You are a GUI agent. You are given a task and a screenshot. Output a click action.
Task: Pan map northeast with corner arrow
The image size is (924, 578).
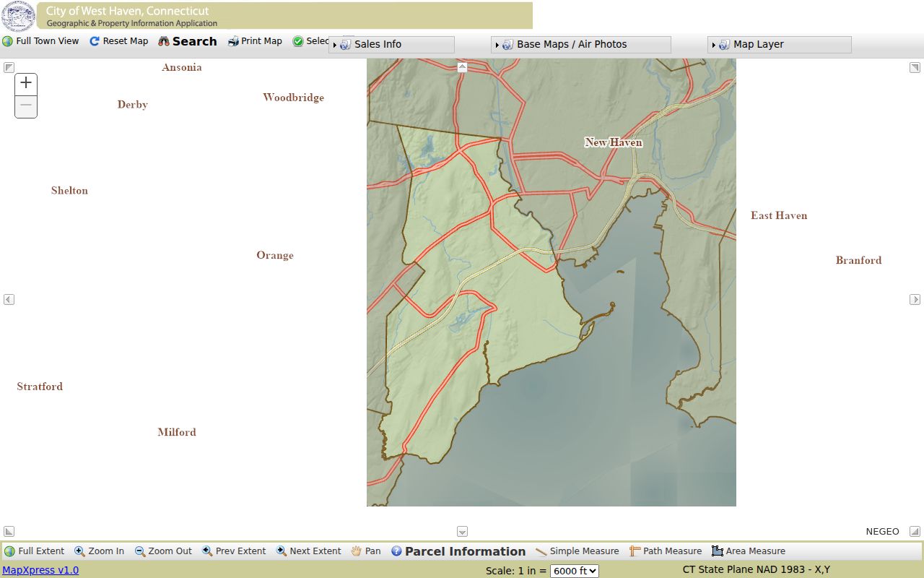[x=915, y=67]
